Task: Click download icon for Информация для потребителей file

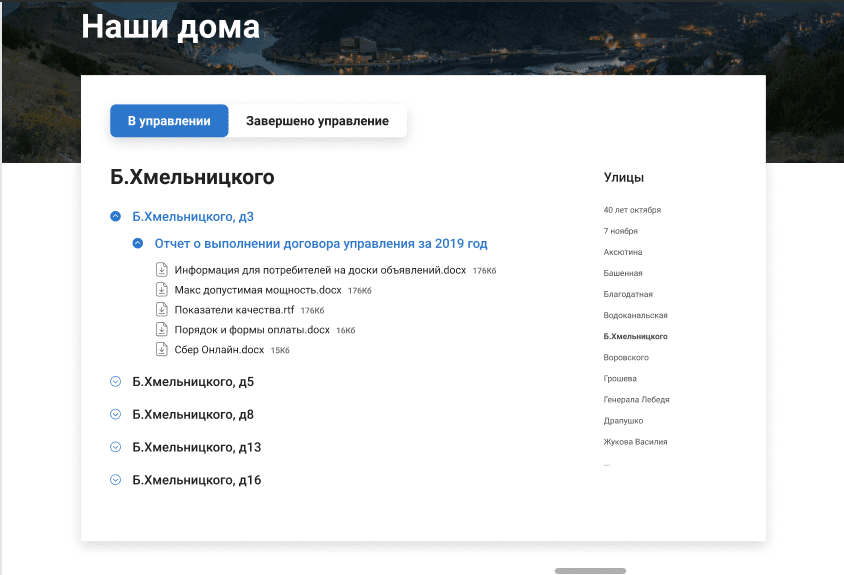Action: pos(162,270)
